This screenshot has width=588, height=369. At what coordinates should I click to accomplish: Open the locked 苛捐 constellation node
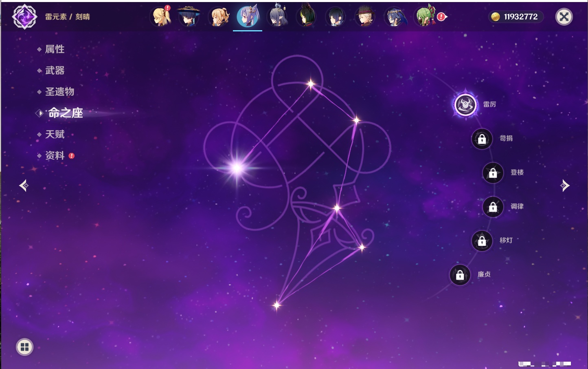coord(482,139)
